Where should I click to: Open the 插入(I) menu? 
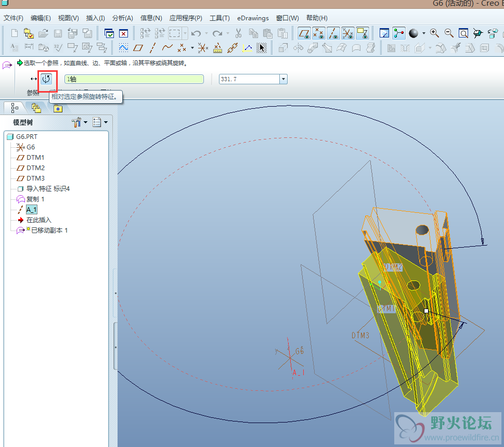[95, 18]
